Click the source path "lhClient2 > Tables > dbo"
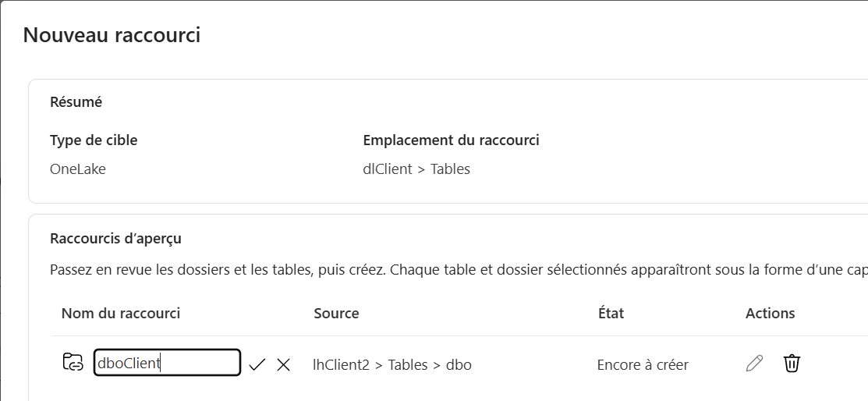The image size is (868, 401). 391,364
